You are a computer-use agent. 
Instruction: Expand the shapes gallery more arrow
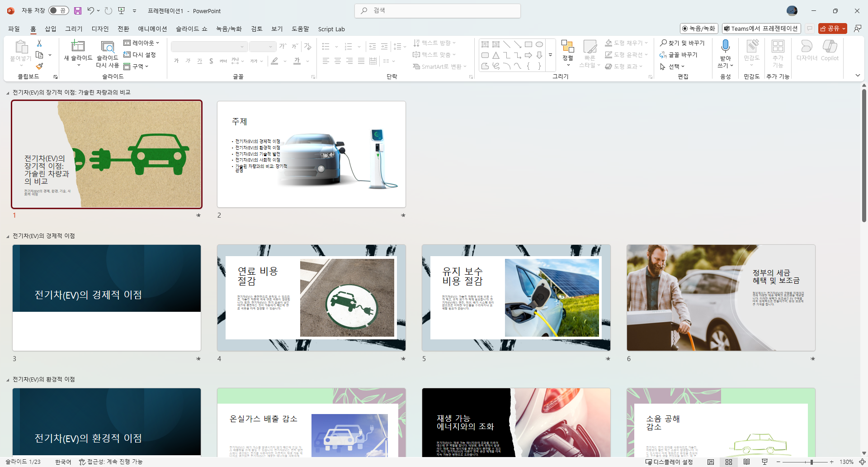(x=551, y=55)
